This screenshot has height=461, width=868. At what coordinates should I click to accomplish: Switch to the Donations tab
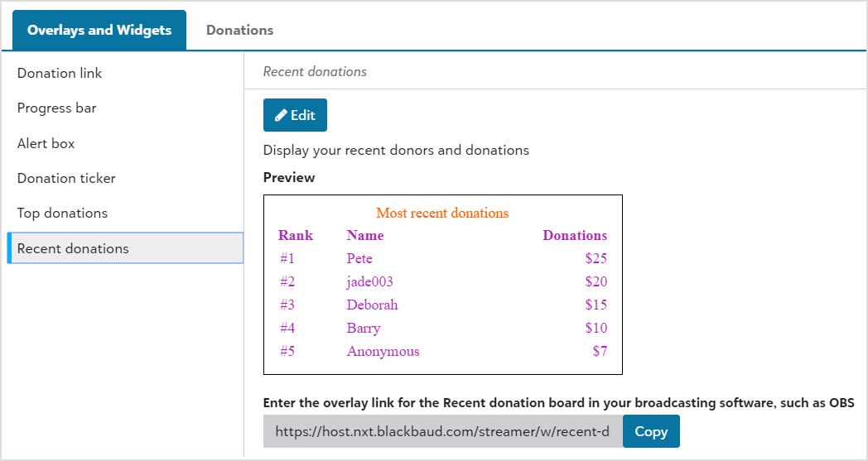(239, 30)
